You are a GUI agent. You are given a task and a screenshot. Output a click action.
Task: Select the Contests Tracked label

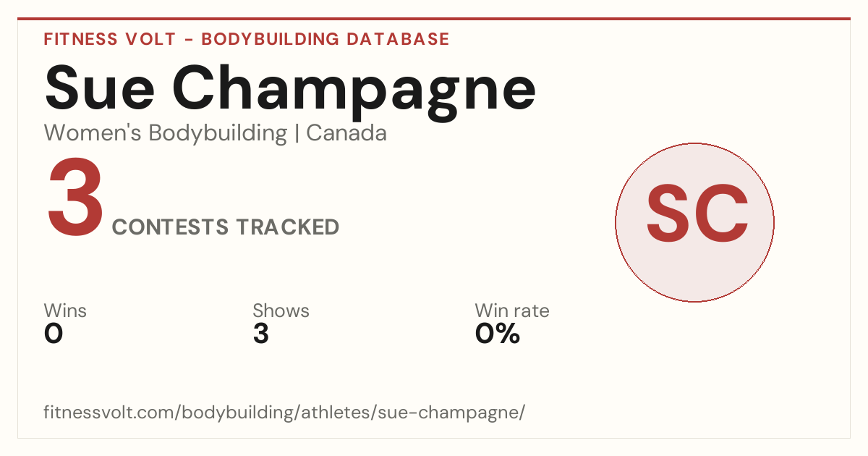(x=226, y=227)
